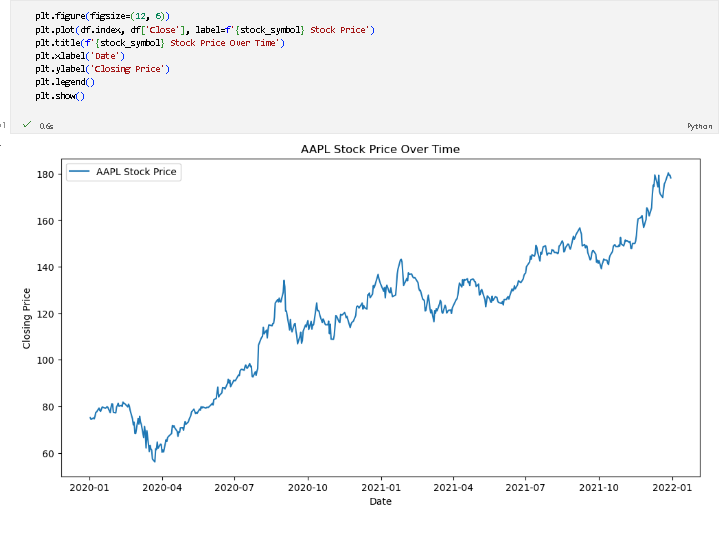This screenshot has width=719, height=534.
Task: Click the Closing Price y-axis label
Action: [26, 318]
